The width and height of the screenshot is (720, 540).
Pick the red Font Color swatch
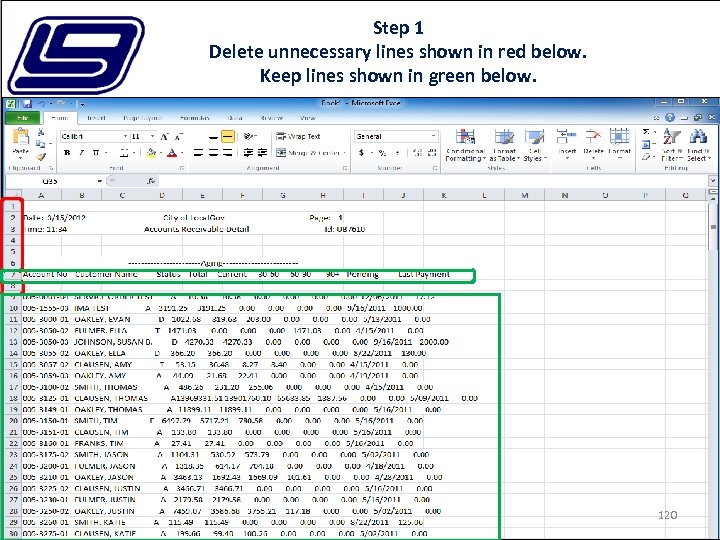tap(172, 153)
